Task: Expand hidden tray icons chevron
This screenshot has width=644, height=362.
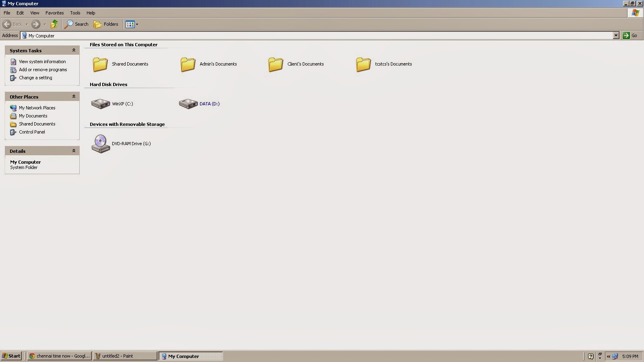Action: point(609,356)
